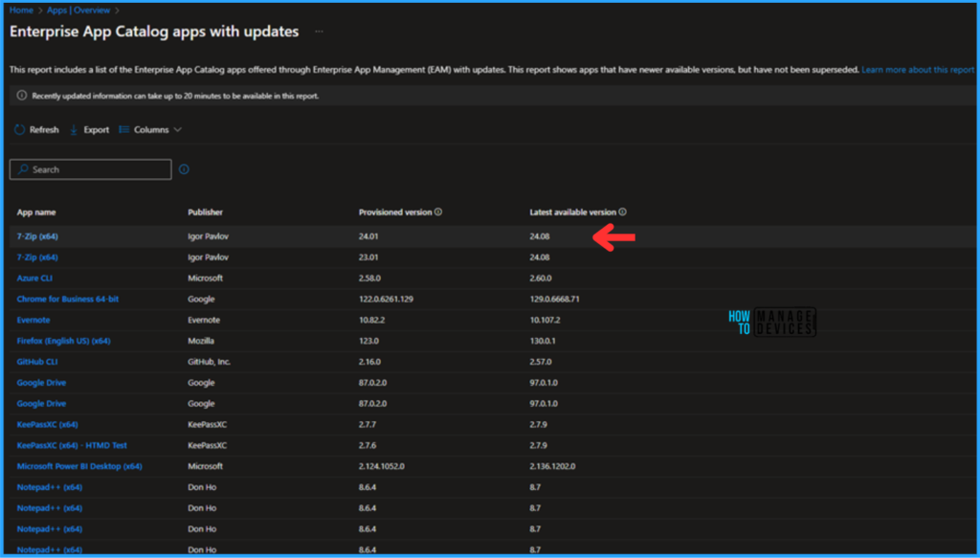Click info icon in the 20 minutes notice banner
Screen dimensions: 980x558
tap(22, 97)
